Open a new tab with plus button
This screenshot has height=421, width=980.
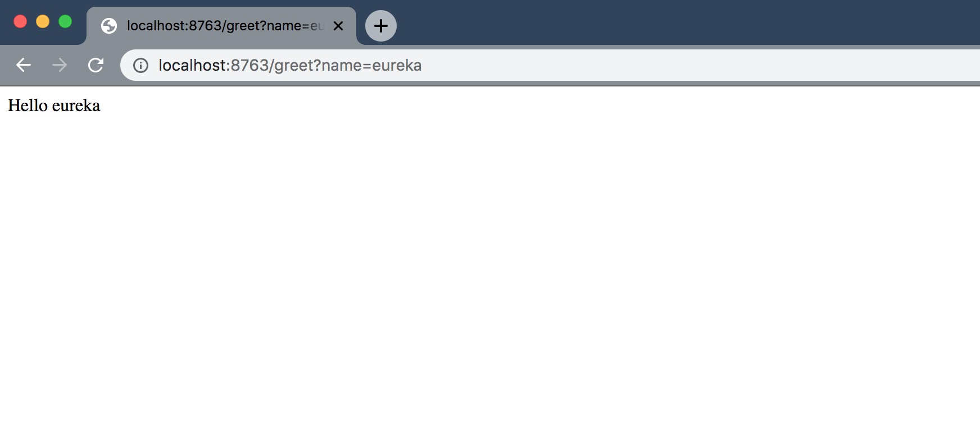pyautogui.click(x=381, y=26)
